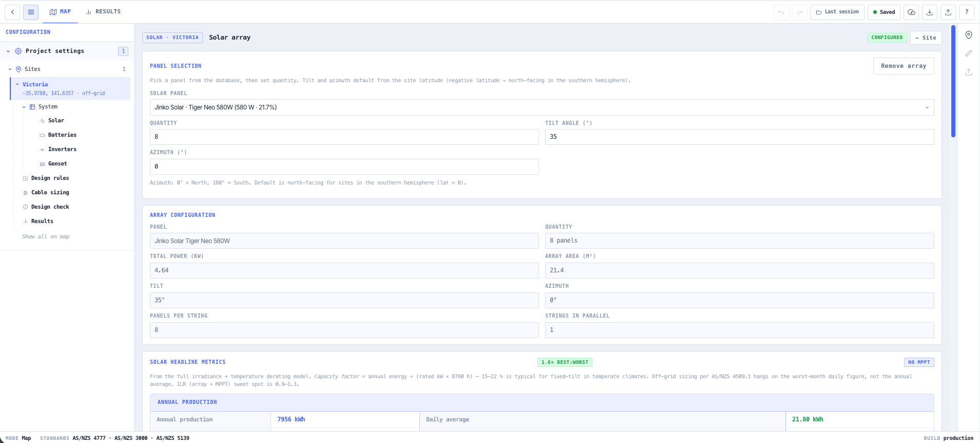Click the cloud upload icon
The width and height of the screenshot is (980, 443).
pyautogui.click(x=911, y=12)
